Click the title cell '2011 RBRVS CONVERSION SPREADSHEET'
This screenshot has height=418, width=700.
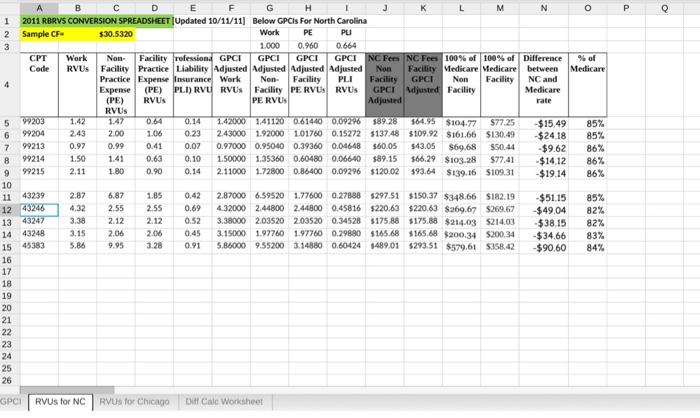[x=96, y=21]
